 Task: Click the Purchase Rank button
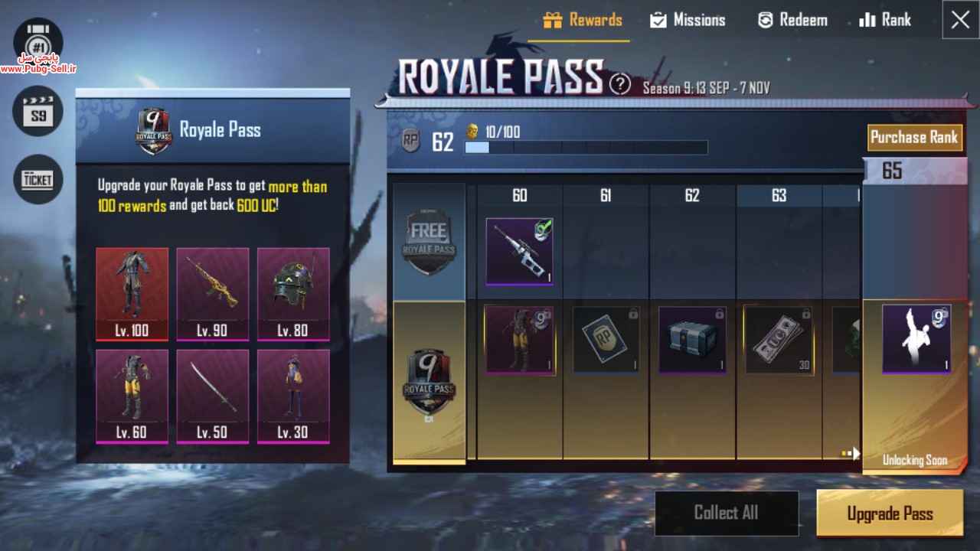[x=914, y=138]
